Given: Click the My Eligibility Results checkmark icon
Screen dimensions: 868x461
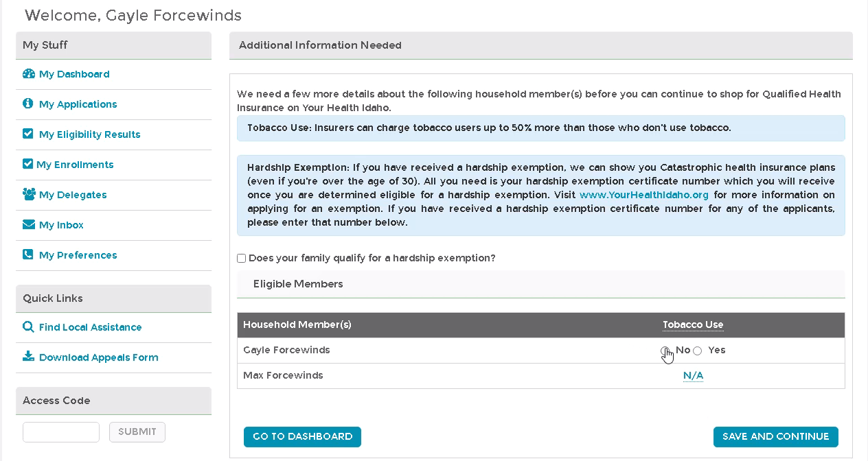Looking at the screenshot, I should pos(28,134).
